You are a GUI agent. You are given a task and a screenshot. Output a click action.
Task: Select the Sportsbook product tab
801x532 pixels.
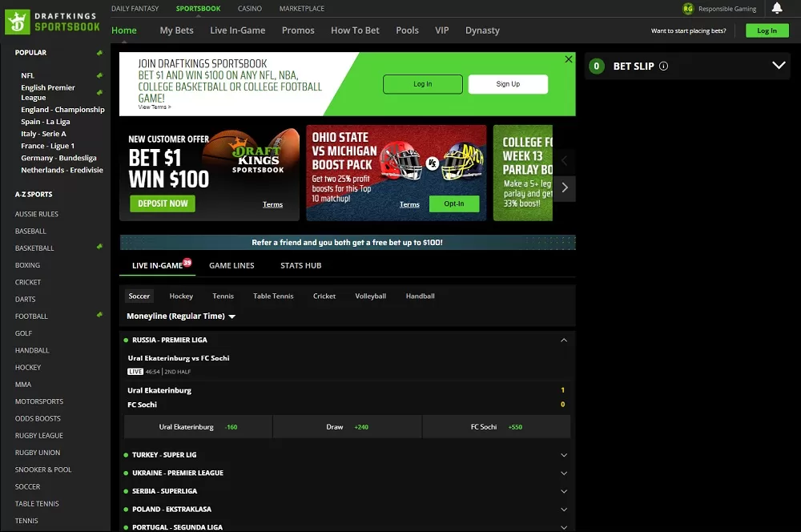[198, 9]
